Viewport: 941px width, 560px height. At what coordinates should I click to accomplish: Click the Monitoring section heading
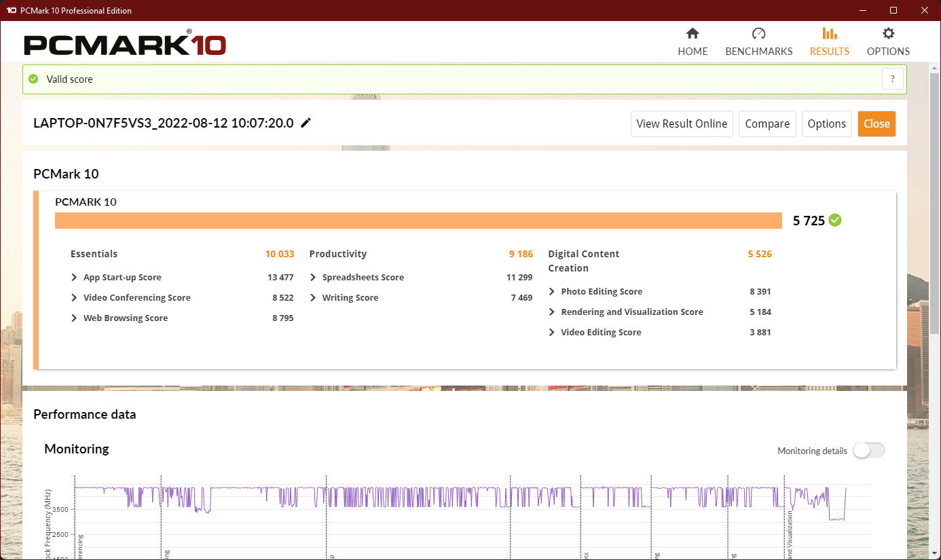(76, 449)
